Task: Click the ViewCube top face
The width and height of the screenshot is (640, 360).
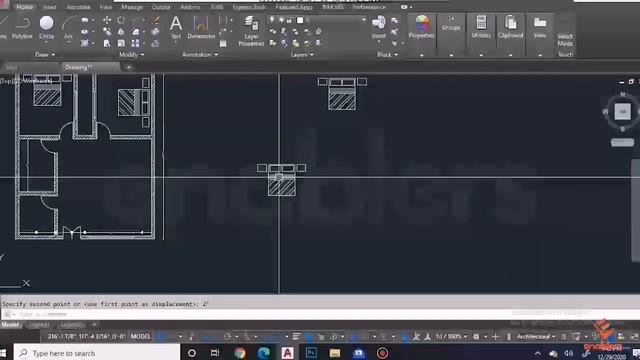Action: (622, 111)
